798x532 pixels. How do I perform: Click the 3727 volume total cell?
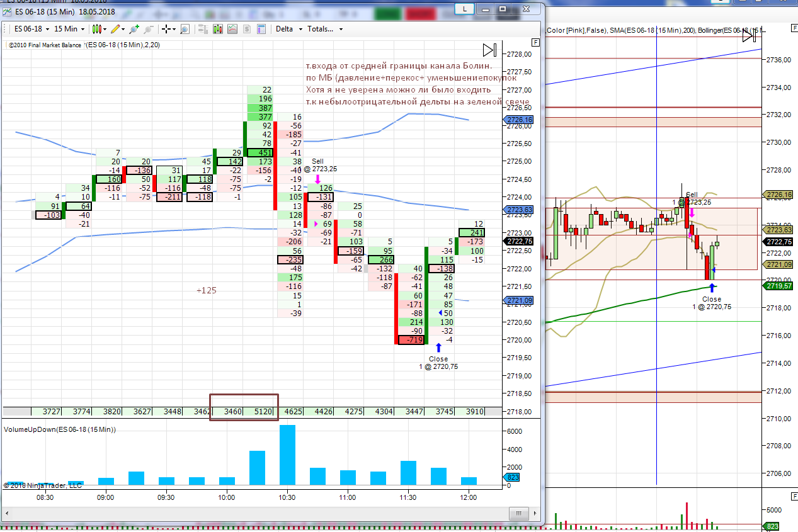[48, 412]
